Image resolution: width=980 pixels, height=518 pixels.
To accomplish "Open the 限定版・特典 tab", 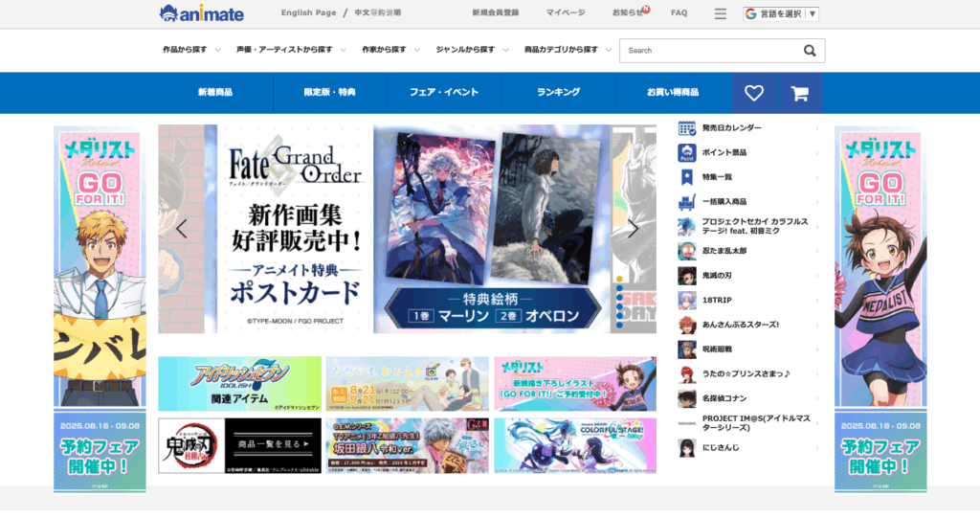I will click(x=330, y=93).
